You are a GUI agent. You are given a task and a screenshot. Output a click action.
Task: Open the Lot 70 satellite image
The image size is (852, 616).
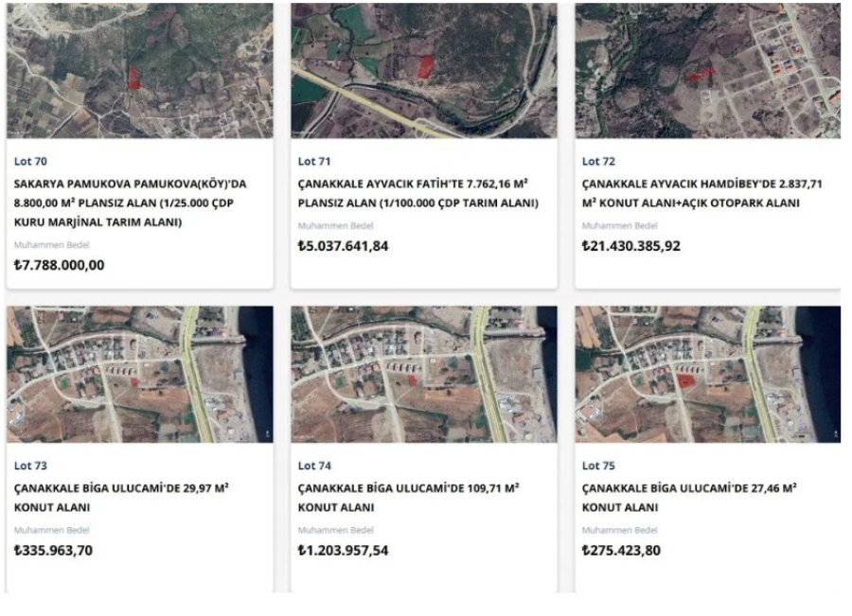click(x=140, y=70)
